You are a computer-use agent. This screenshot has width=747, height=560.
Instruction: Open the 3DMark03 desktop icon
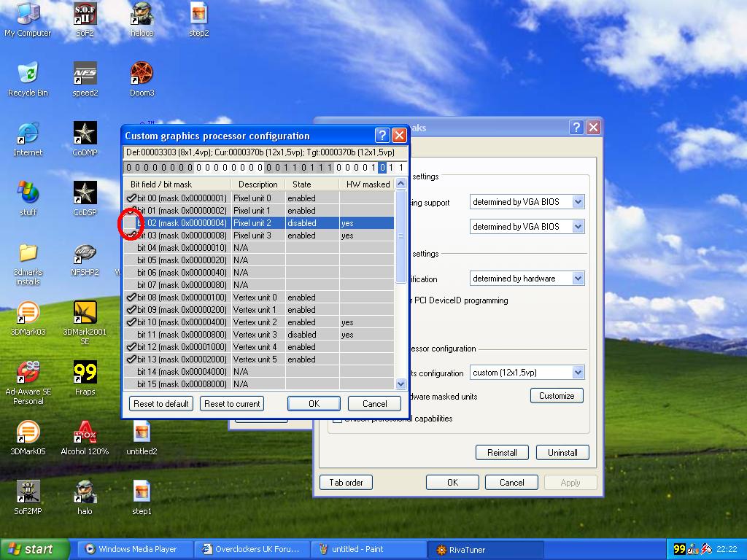click(x=28, y=314)
